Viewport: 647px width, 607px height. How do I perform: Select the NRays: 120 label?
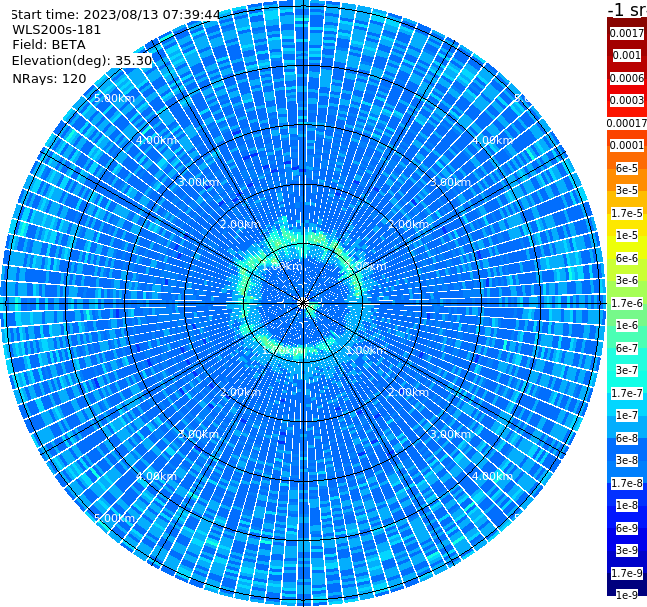click(x=49, y=79)
